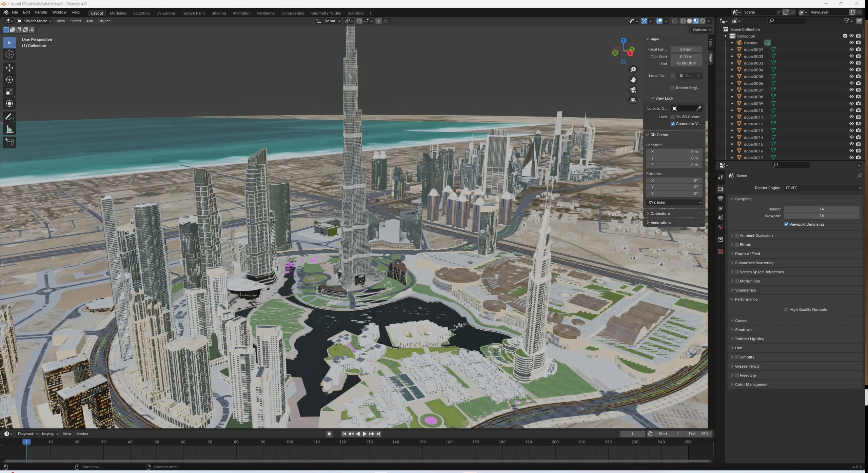The width and height of the screenshot is (868, 473).
Task: Expand the Depth of Field settings
Action: click(x=733, y=253)
